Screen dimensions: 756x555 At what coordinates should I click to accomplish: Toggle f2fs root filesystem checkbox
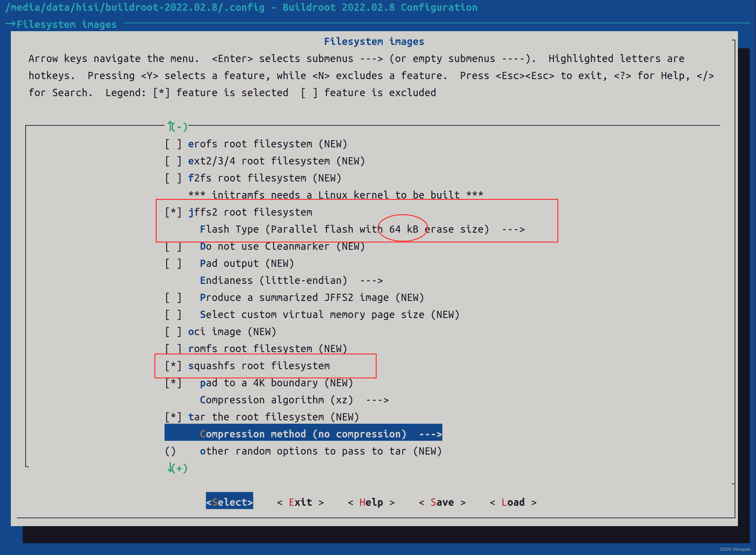click(x=173, y=178)
